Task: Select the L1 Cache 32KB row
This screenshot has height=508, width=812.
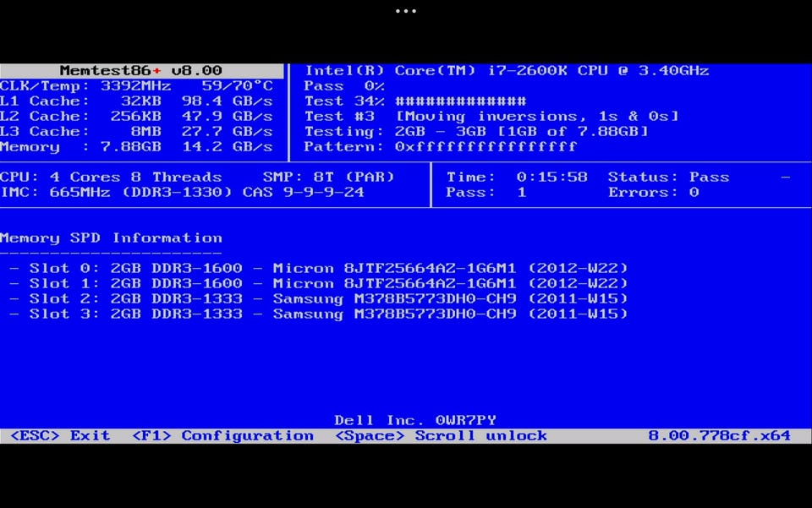Action: [x=136, y=101]
